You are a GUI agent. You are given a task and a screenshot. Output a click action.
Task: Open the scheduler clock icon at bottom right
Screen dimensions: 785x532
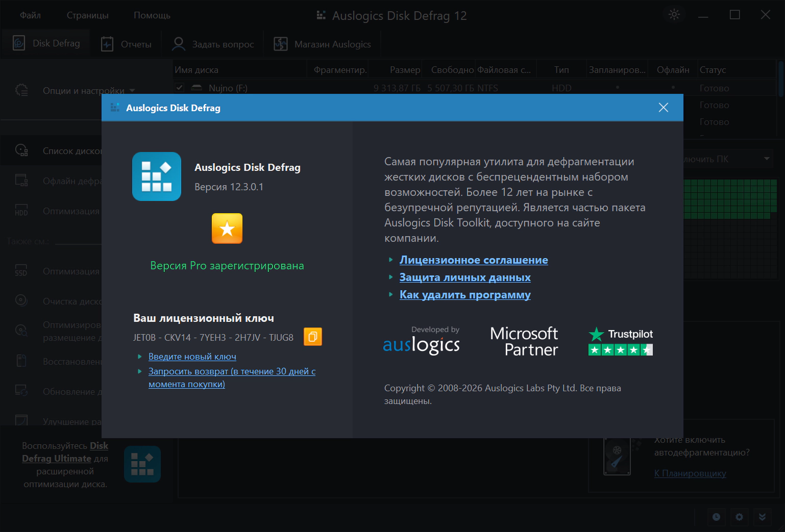tap(717, 517)
